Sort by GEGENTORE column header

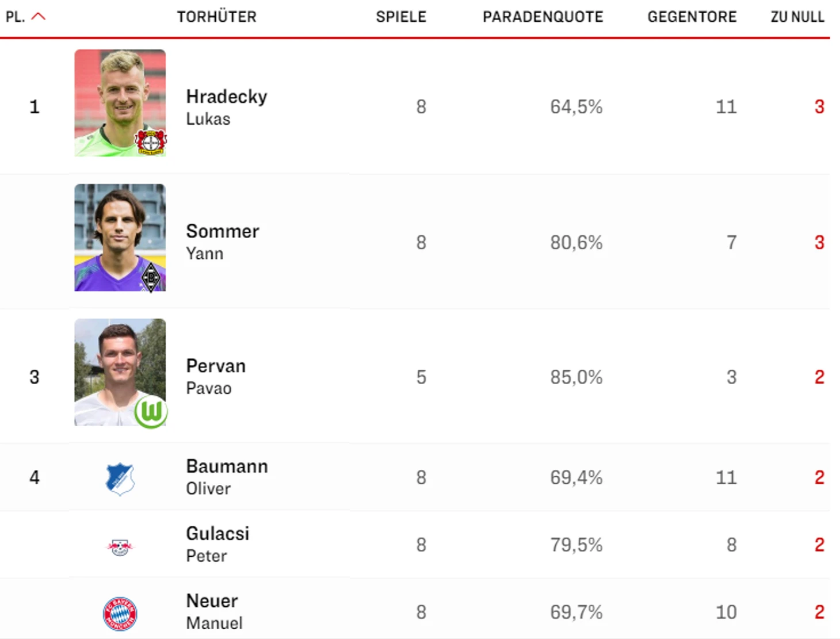tap(692, 17)
